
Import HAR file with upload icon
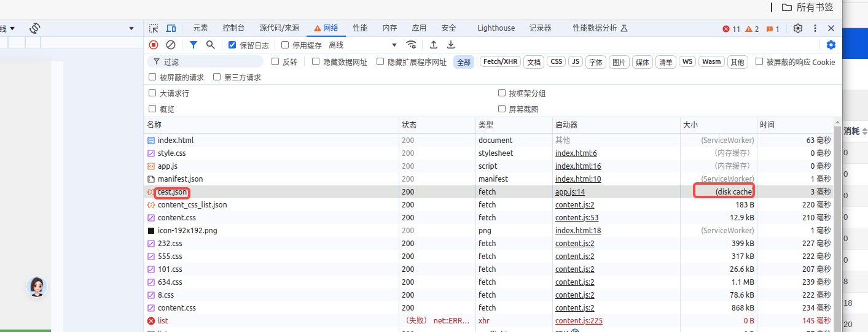tap(434, 45)
